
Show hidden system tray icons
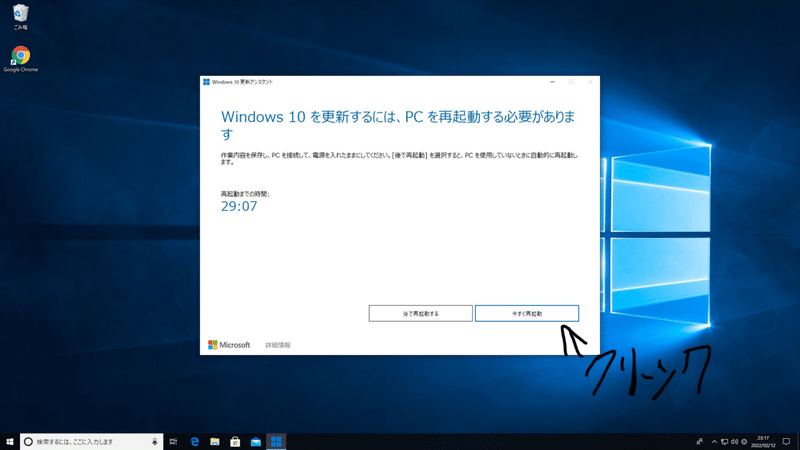point(714,442)
